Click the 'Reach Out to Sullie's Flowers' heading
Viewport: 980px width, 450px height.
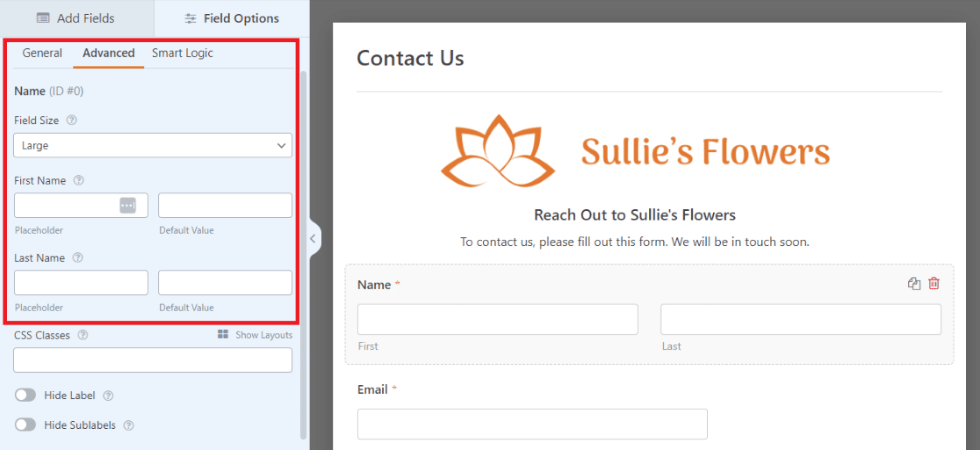coord(635,215)
